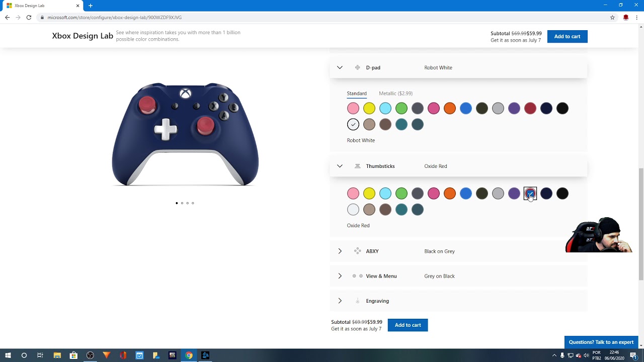Viewport: 644px width, 362px height.
Task: Click the bottom Add to cart button
Action: pos(408,325)
